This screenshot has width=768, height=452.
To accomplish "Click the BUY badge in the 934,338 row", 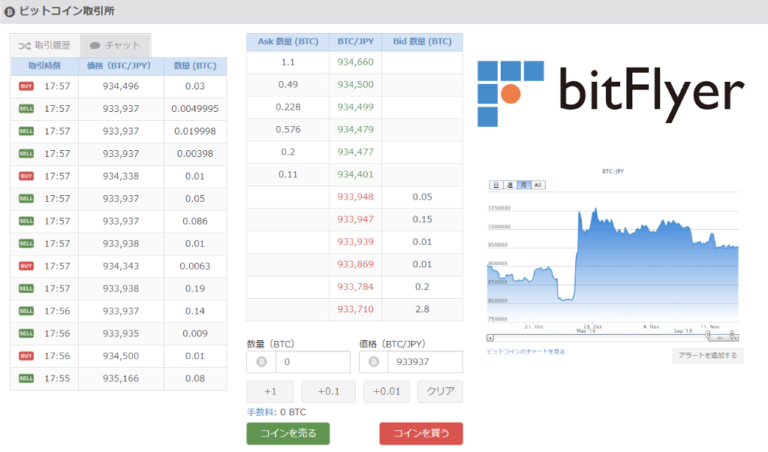I will [26, 176].
